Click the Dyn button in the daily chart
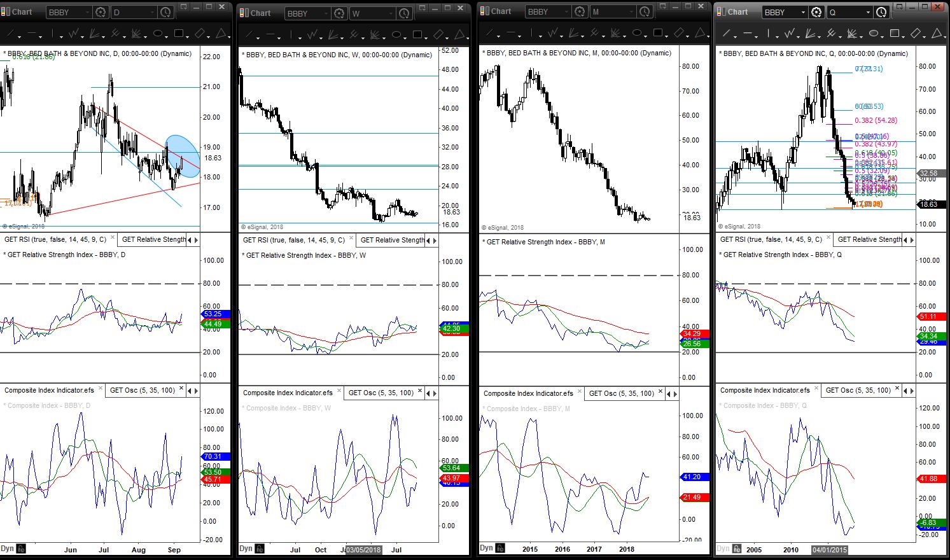This screenshot has width=950, height=560. [7, 548]
